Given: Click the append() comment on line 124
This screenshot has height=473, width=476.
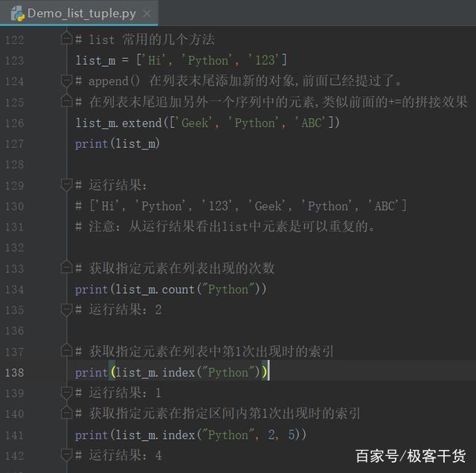Looking at the screenshot, I should [239, 81].
